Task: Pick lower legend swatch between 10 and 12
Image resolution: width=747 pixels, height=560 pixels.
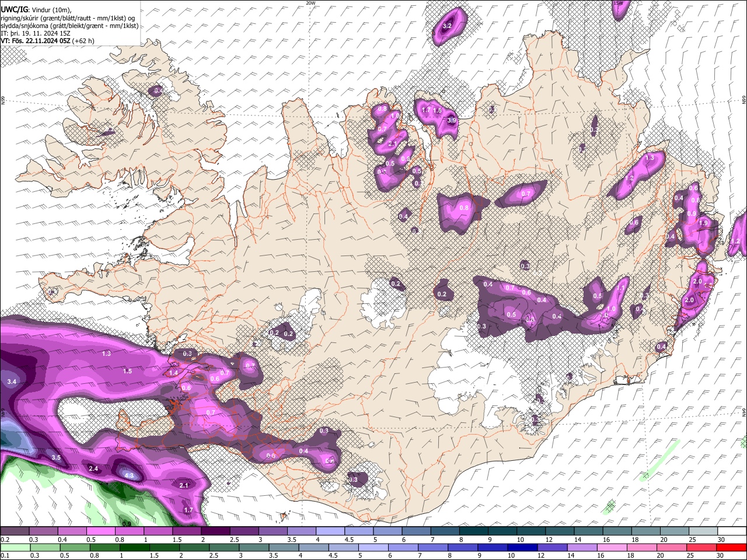Action: click(522, 547)
